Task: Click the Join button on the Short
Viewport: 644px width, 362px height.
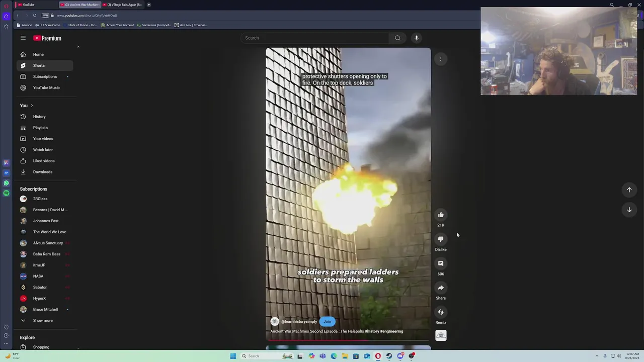Action: [327, 322]
